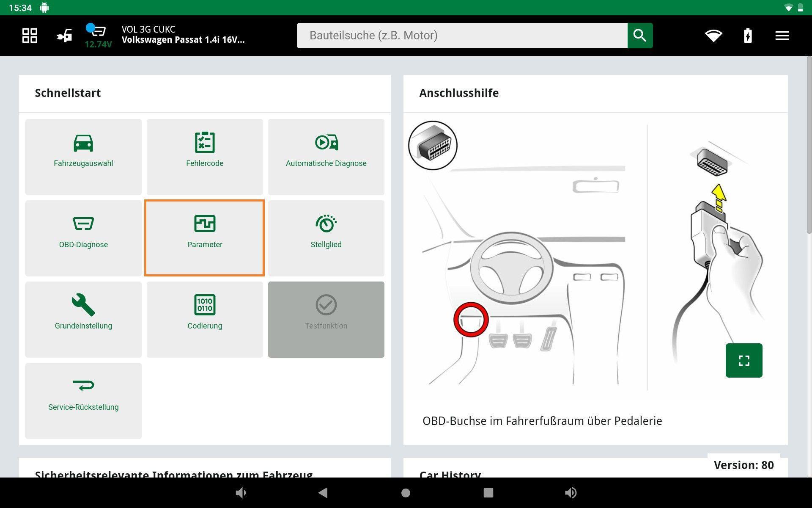Tap the battery charging icon in header
This screenshot has width=812, height=508.
[x=748, y=36]
